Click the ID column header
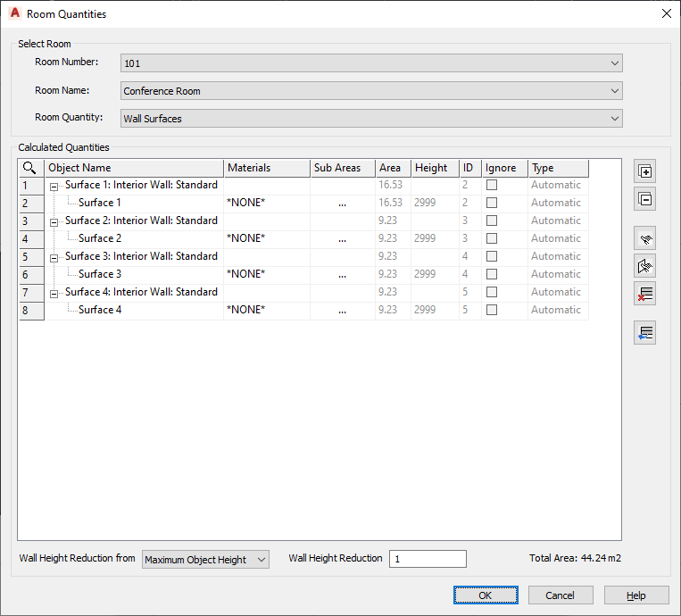The width and height of the screenshot is (681, 616). [470, 168]
